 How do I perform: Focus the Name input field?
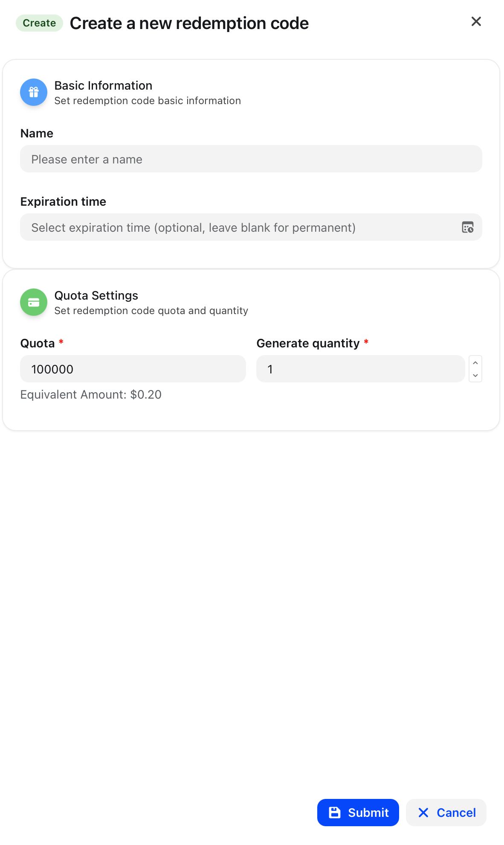click(x=251, y=159)
